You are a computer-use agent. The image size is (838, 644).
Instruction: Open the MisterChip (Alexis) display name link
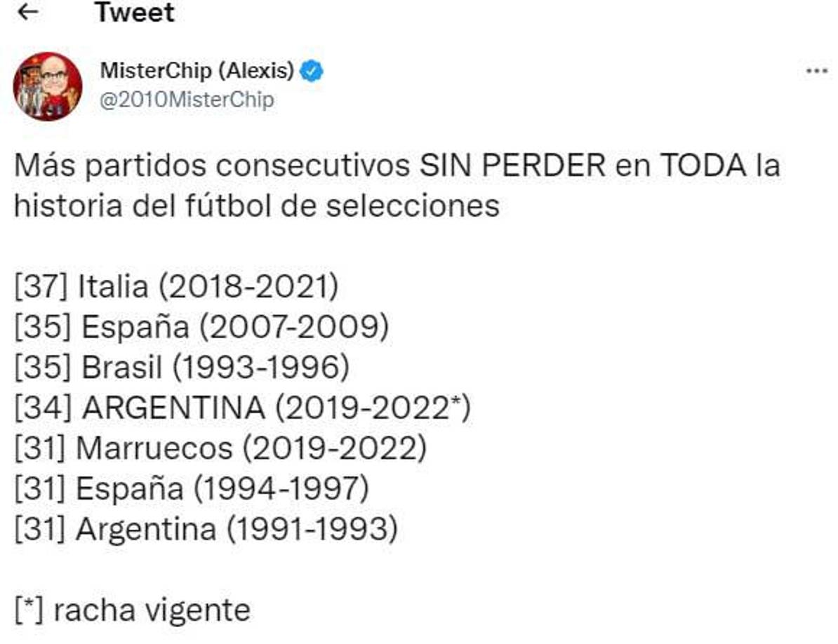click(x=199, y=70)
